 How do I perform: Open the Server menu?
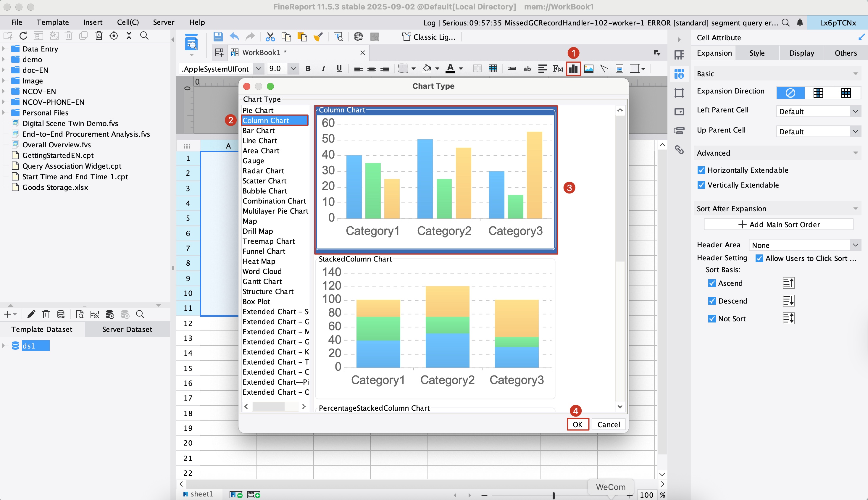(163, 22)
